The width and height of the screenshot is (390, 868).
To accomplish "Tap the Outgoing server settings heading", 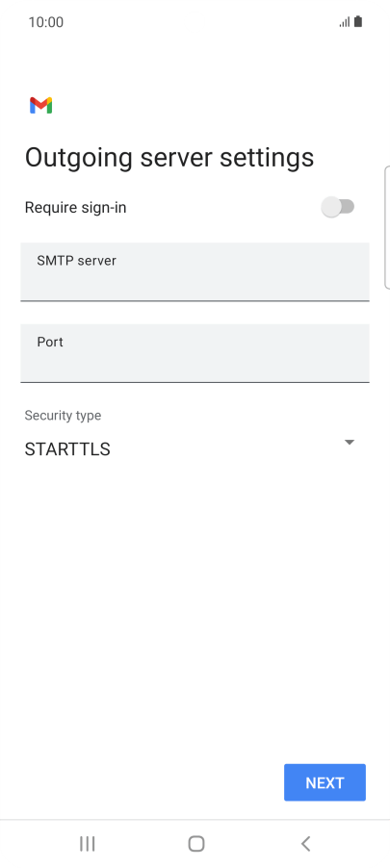I will [169, 157].
